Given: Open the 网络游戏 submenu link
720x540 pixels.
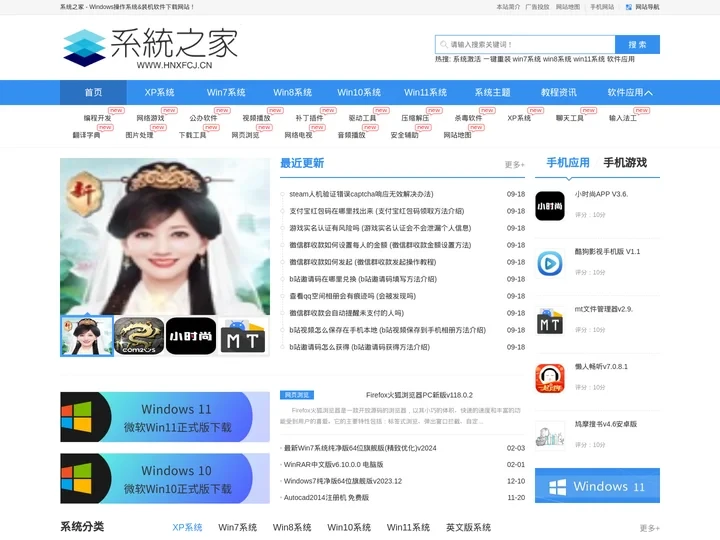Looking at the screenshot, I should point(150,118).
